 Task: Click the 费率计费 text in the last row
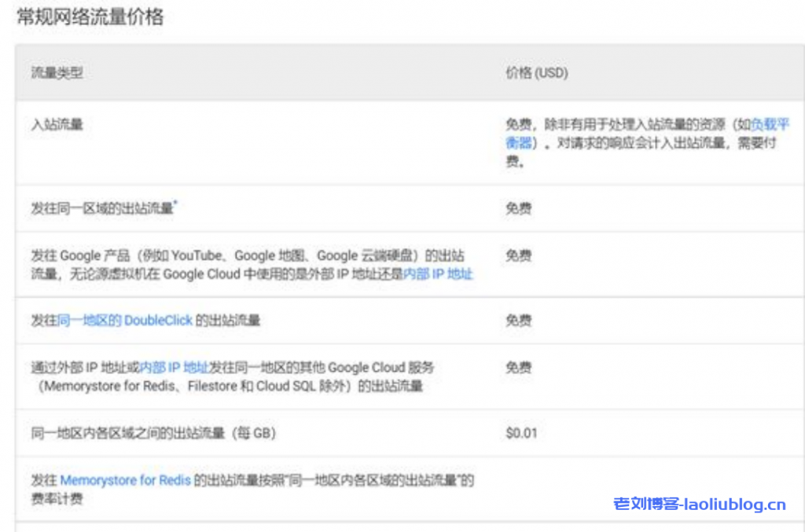[x=57, y=499]
